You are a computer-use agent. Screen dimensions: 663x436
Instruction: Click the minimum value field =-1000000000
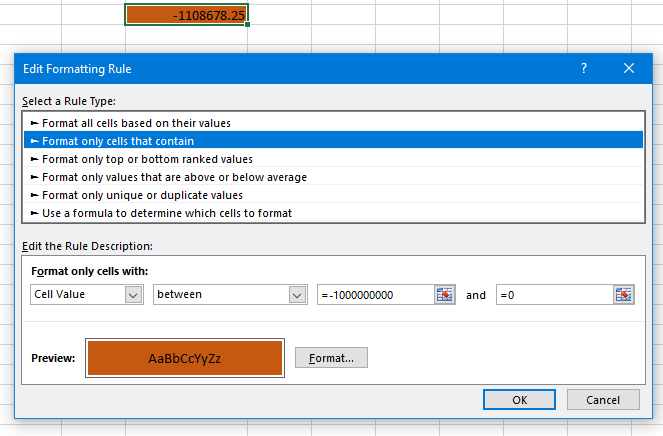click(x=375, y=294)
